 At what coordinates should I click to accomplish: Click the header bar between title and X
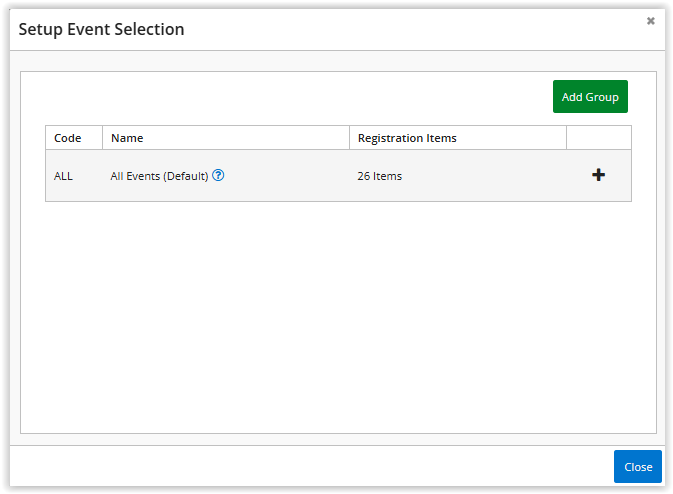coord(420,29)
